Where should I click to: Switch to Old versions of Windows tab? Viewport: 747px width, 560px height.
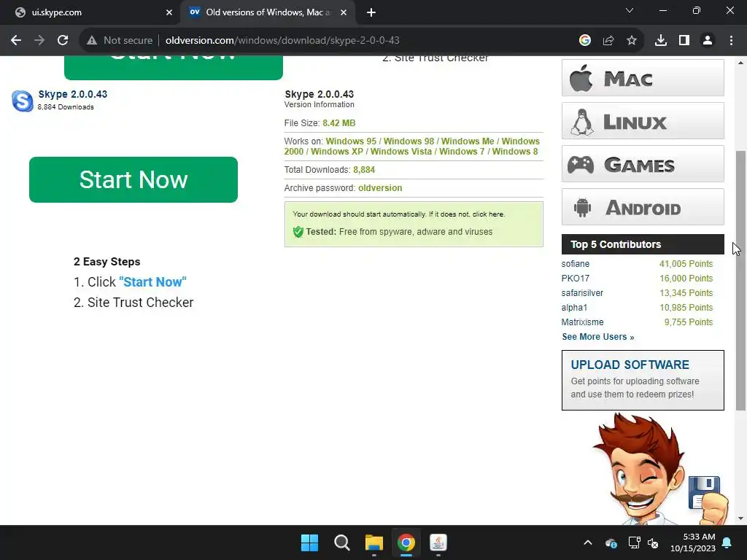(x=267, y=12)
